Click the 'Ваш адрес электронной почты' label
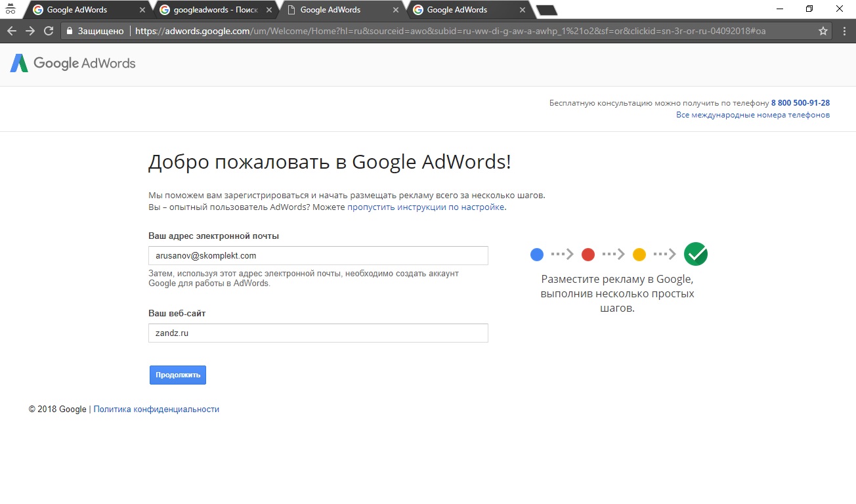Image resolution: width=856 pixels, height=504 pixels. point(214,236)
